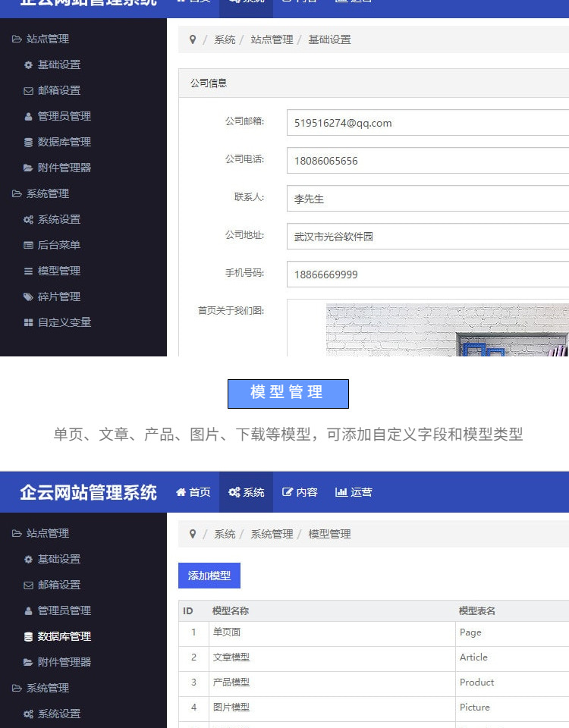Click the list icon beside 后台菜单

pyautogui.click(x=28, y=245)
